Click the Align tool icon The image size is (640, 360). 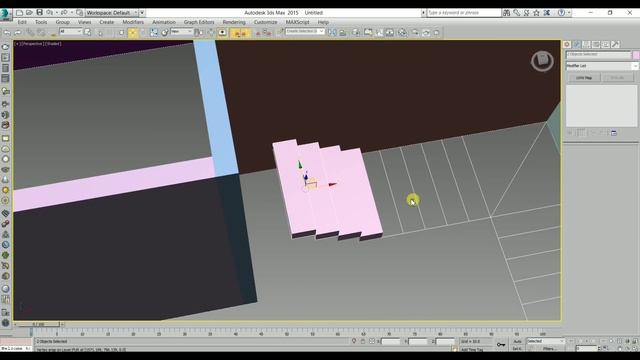(343, 32)
